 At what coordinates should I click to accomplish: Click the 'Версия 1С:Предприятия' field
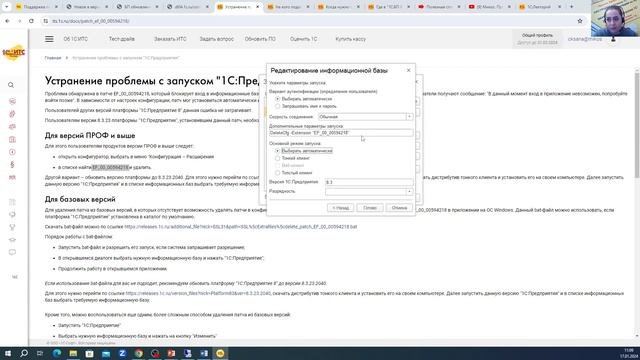point(369,182)
